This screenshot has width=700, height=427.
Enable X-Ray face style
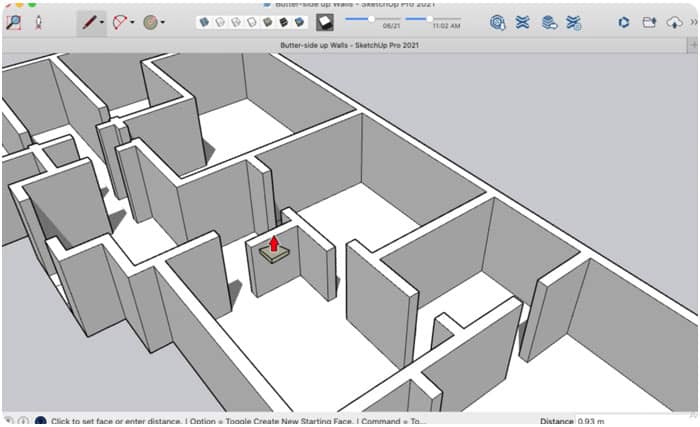coord(204,22)
